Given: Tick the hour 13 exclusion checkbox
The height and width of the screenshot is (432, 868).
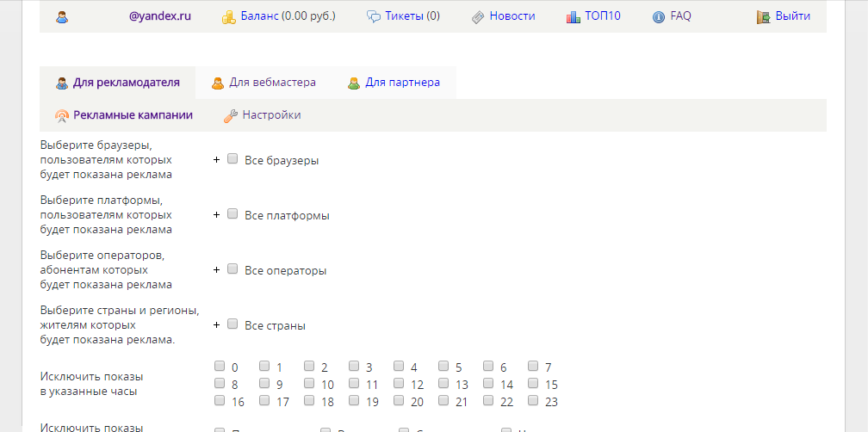Looking at the screenshot, I should click(444, 383).
